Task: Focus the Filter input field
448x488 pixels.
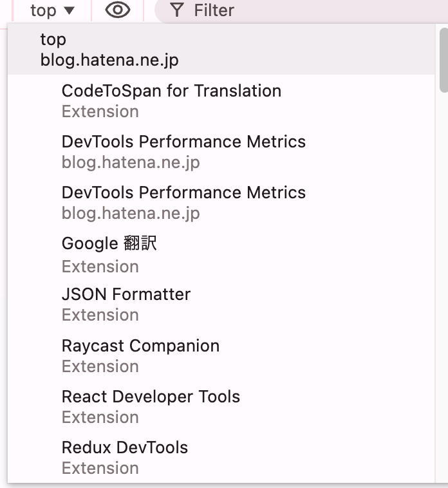Action: point(301,11)
